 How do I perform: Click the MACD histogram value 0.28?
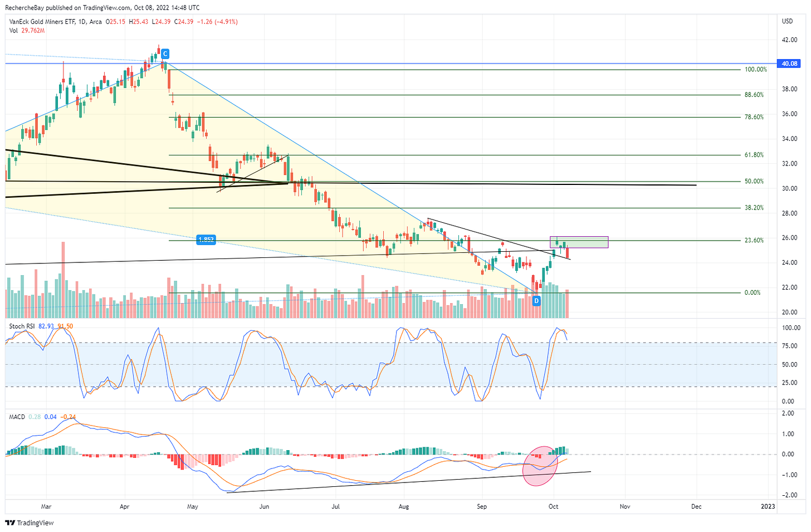(34, 417)
